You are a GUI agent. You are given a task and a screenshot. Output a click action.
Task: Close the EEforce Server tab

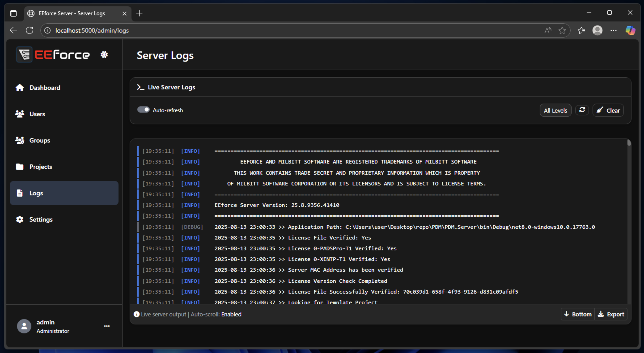pos(124,13)
